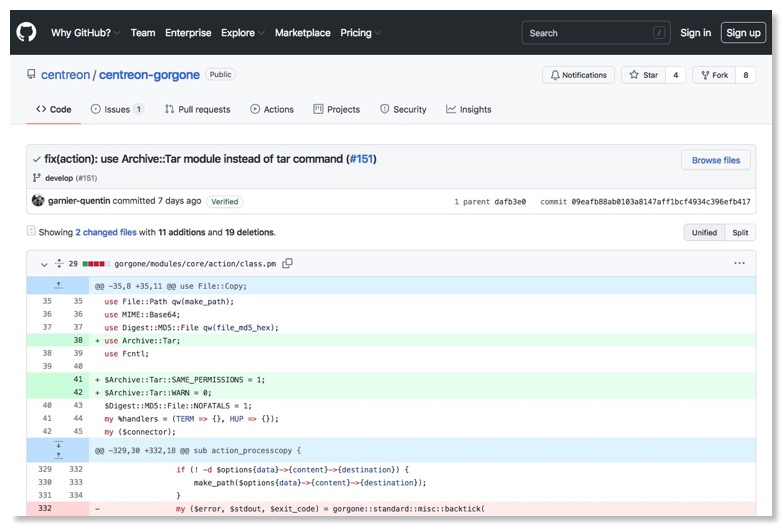Image resolution: width=782 pixels, height=526 pixels.
Task: Open the diff file options ellipsis menu
Action: click(739, 264)
